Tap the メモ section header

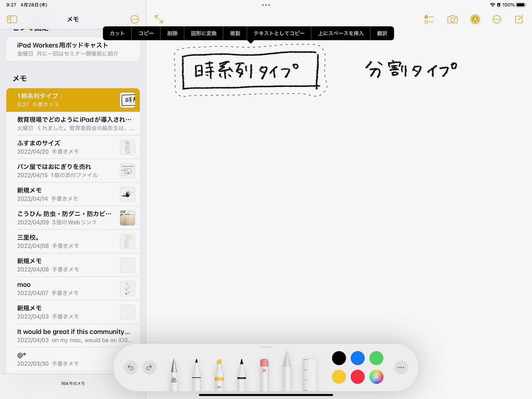pos(20,79)
